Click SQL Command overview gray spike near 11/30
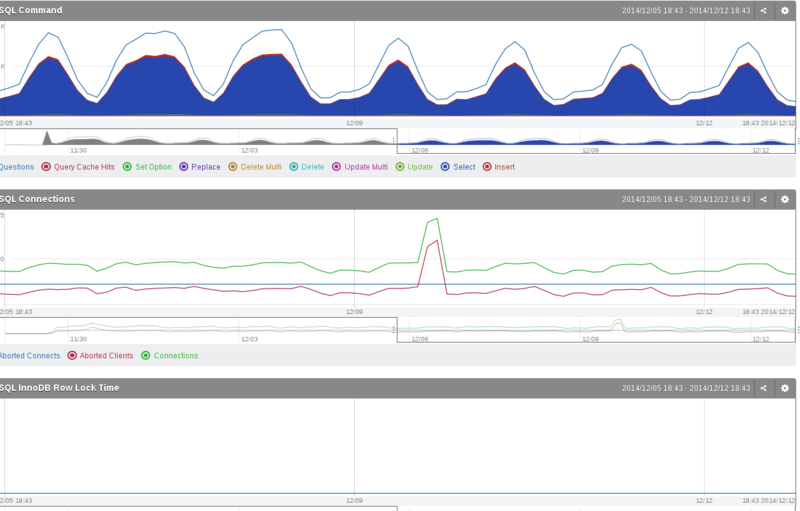Image resolution: width=800 pixels, height=511 pixels. point(47,137)
